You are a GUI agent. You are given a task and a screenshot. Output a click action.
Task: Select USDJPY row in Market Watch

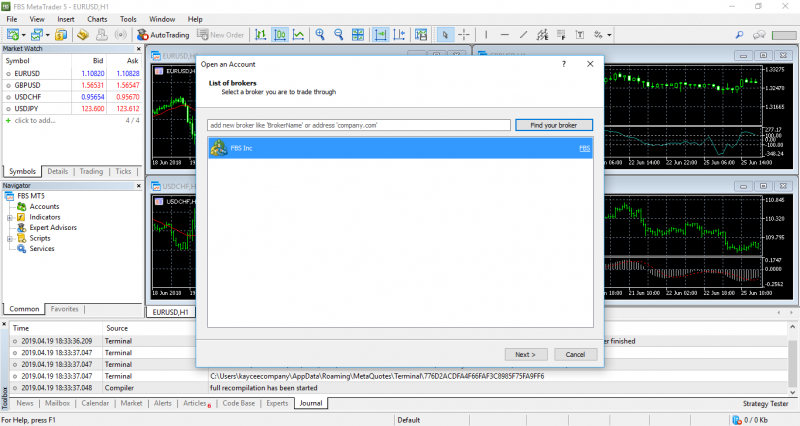pyautogui.click(x=72, y=109)
